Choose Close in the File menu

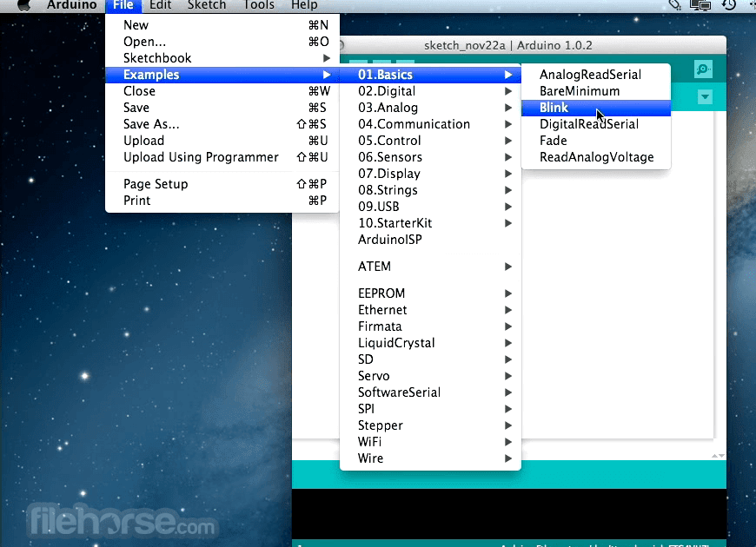tap(222, 91)
